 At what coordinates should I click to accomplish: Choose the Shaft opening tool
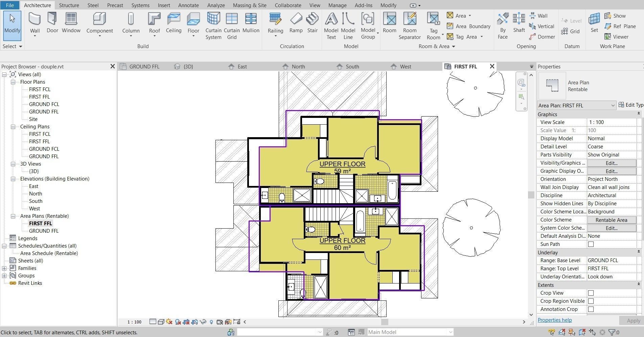click(x=519, y=23)
